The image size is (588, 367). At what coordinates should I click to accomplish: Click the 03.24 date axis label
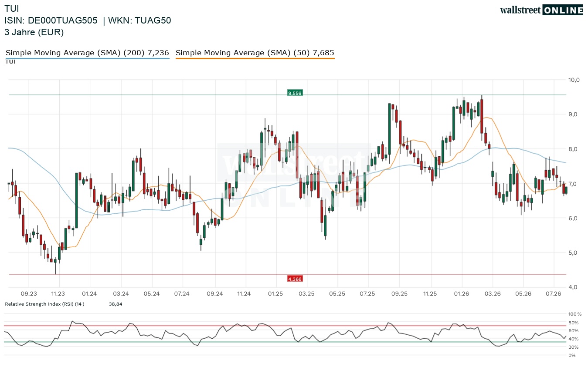coord(121,294)
